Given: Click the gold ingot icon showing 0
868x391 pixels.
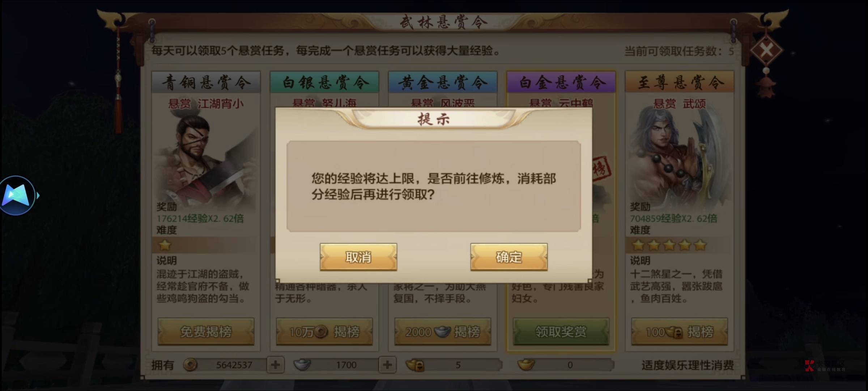Looking at the screenshot, I should (527, 365).
